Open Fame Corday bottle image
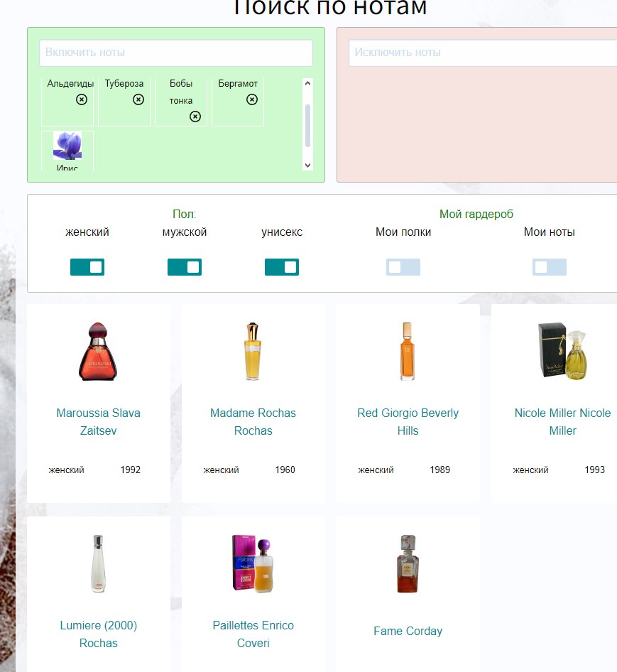The width and height of the screenshot is (617, 672). tap(408, 563)
